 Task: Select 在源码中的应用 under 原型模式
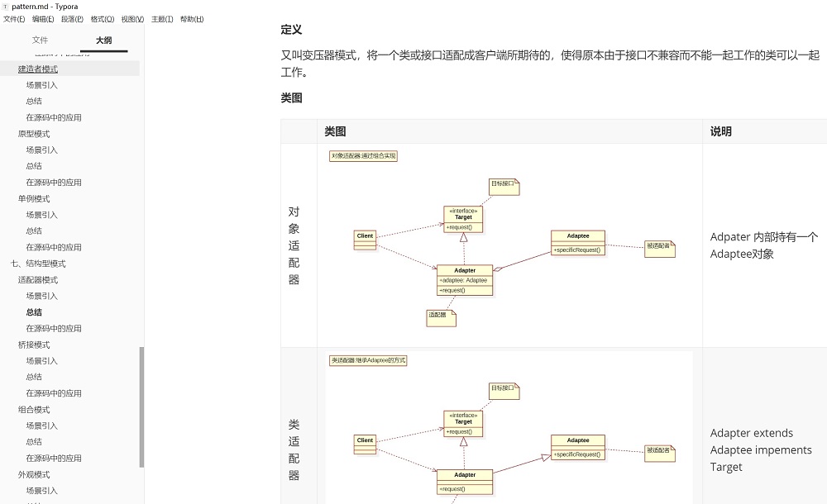click(x=54, y=183)
